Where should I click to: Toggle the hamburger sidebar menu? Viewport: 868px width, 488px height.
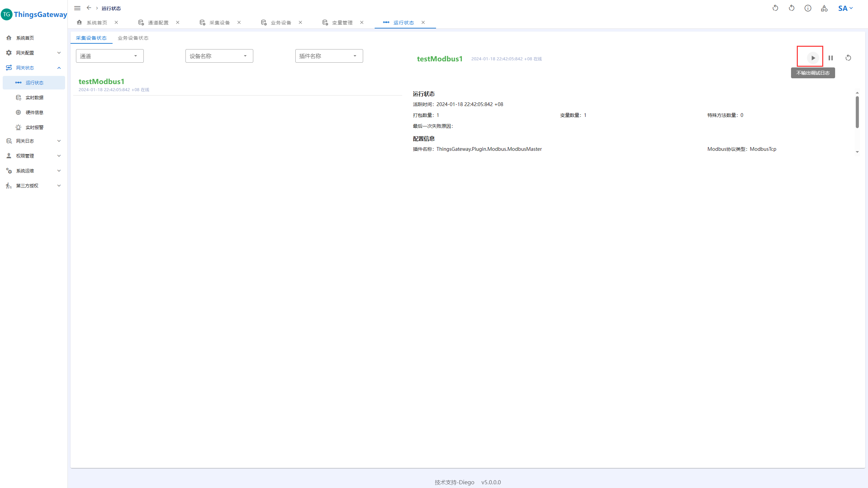point(77,8)
